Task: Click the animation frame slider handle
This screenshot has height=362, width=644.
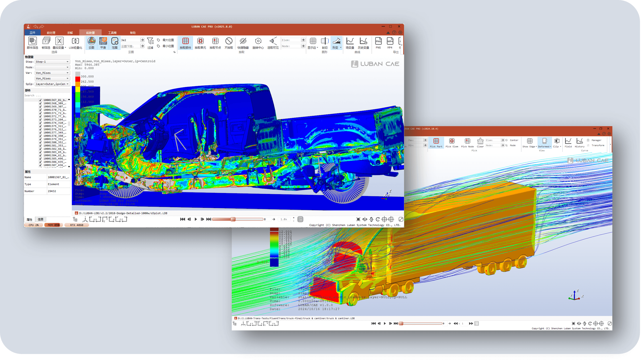Action: pyautogui.click(x=233, y=219)
